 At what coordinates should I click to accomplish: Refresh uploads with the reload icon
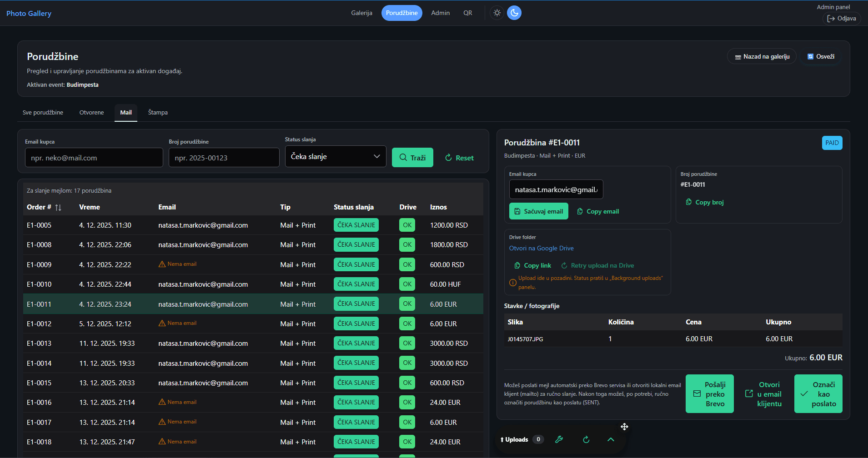[586, 439]
